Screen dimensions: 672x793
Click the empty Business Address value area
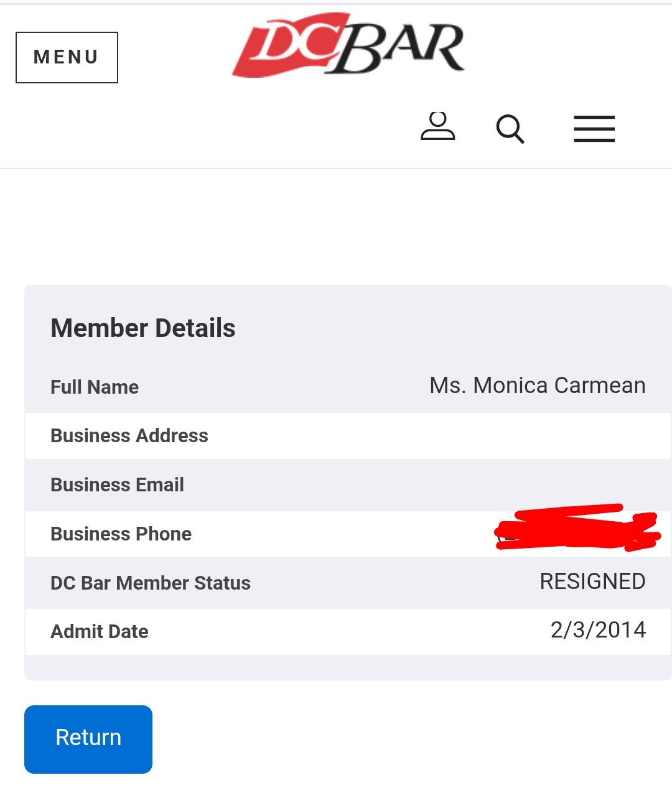pos(498,435)
